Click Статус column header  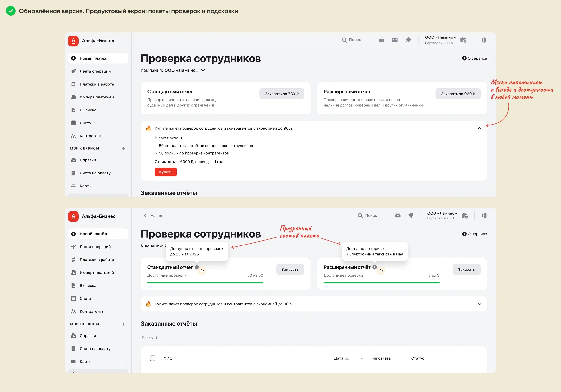pos(418,358)
